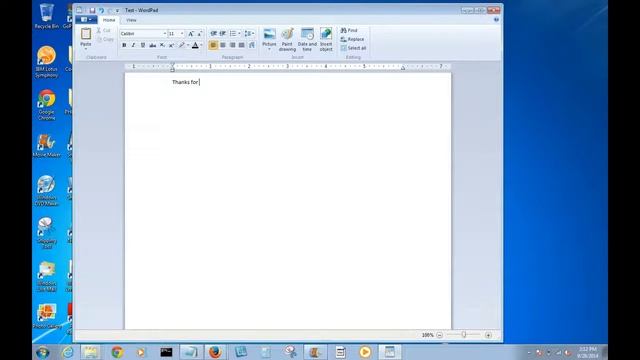Open the line spacing dropdown

pos(249,33)
